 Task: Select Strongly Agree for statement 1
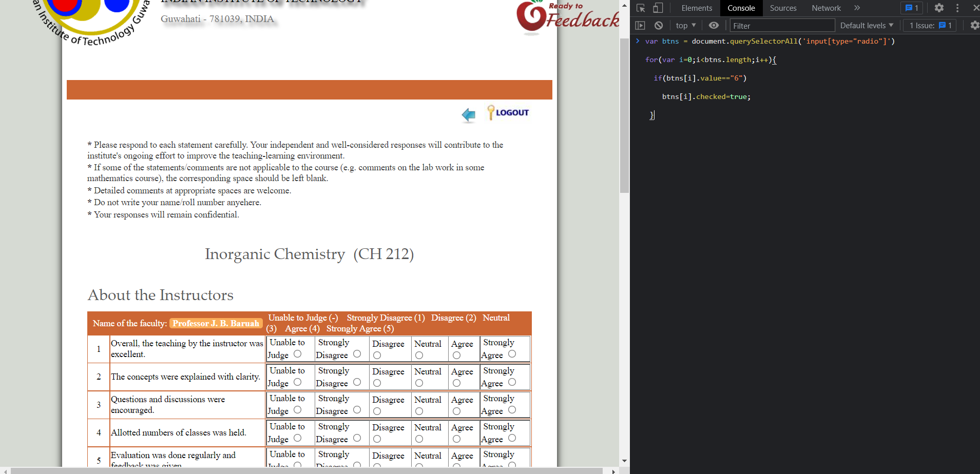click(512, 353)
